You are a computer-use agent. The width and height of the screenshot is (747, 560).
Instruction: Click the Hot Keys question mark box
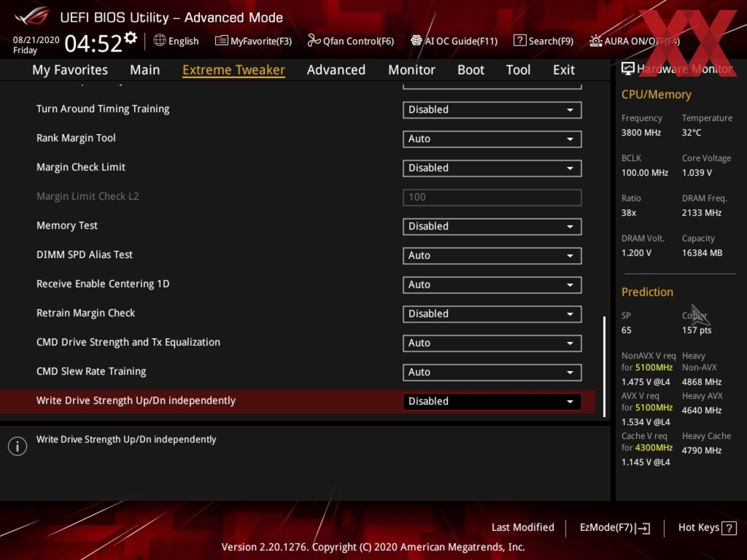point(729,528)
